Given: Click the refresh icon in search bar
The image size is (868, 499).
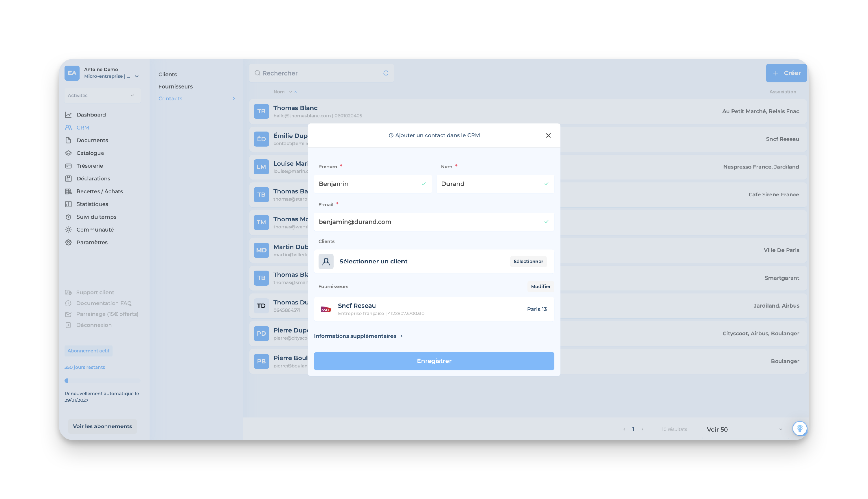Looking at the screenshot, I should point(386,73).
